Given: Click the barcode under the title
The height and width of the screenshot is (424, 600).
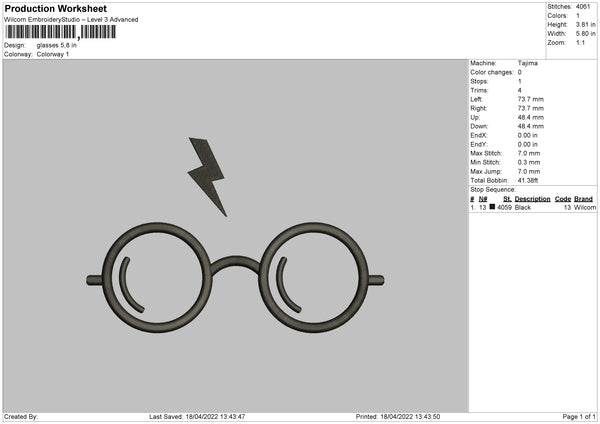Looking at the screenshot, I should pyautogui.click(x=60, y=32).
